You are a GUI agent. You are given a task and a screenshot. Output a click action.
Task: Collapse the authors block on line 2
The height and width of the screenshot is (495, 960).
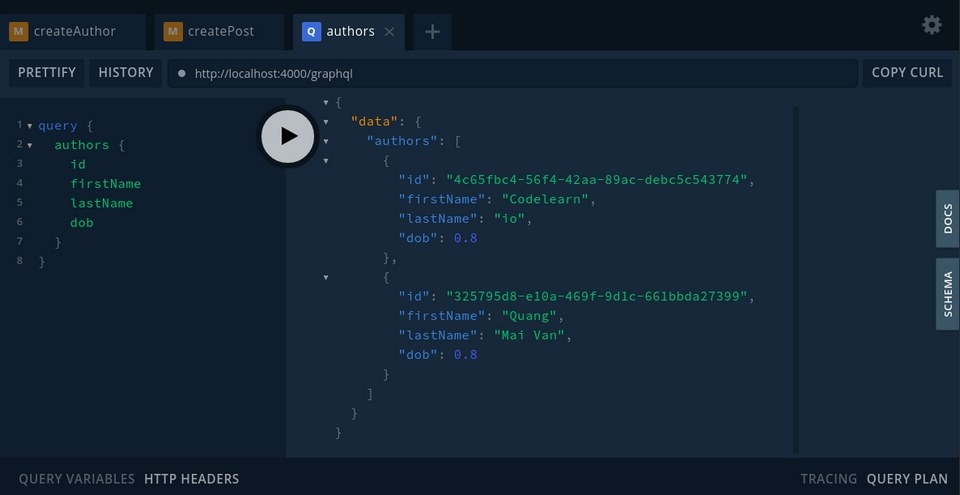pyautogui.click(x=29, y=145)
